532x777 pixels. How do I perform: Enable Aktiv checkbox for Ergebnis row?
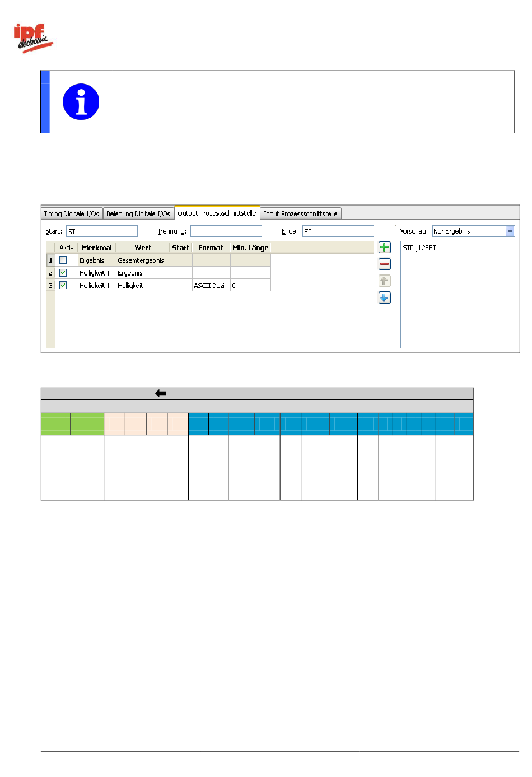(x=63, y=260)
